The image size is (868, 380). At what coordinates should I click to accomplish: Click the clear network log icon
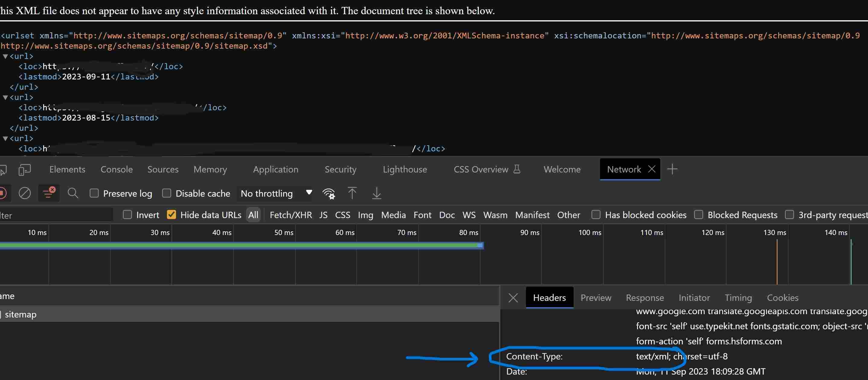pyautogui.click(x=24, y=193)
